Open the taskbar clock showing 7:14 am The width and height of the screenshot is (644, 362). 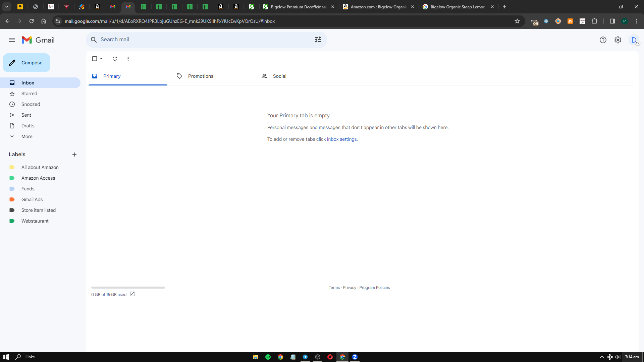(x=632, y=357)
